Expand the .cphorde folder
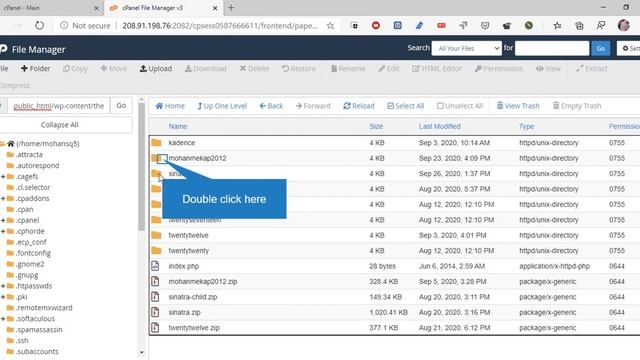 [3, 231]
